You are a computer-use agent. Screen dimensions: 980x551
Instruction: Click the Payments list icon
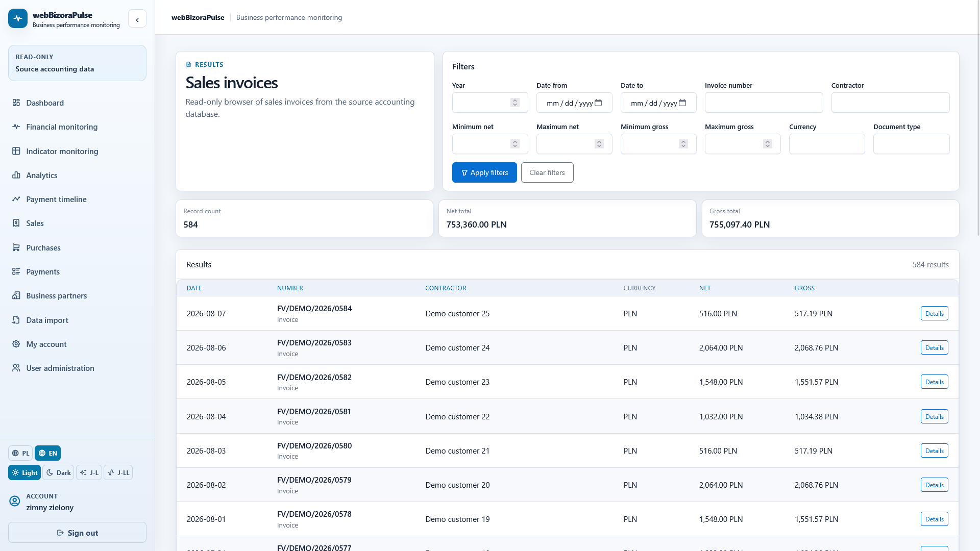tap(16, 271)
